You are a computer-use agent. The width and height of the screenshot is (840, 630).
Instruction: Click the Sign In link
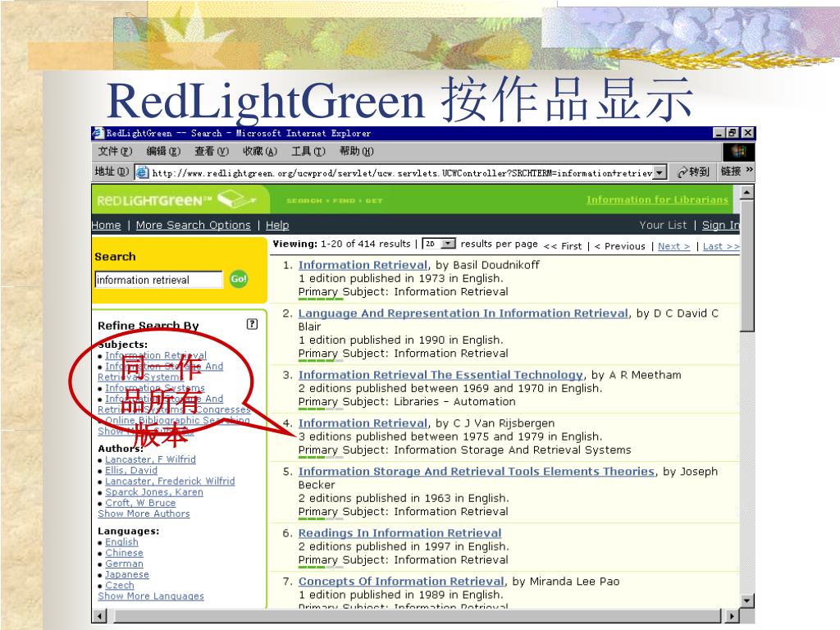click(720, 225)
